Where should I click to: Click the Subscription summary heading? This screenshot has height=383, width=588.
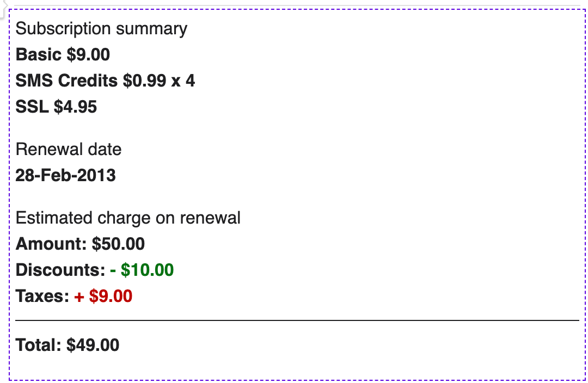tap(101, 28)
